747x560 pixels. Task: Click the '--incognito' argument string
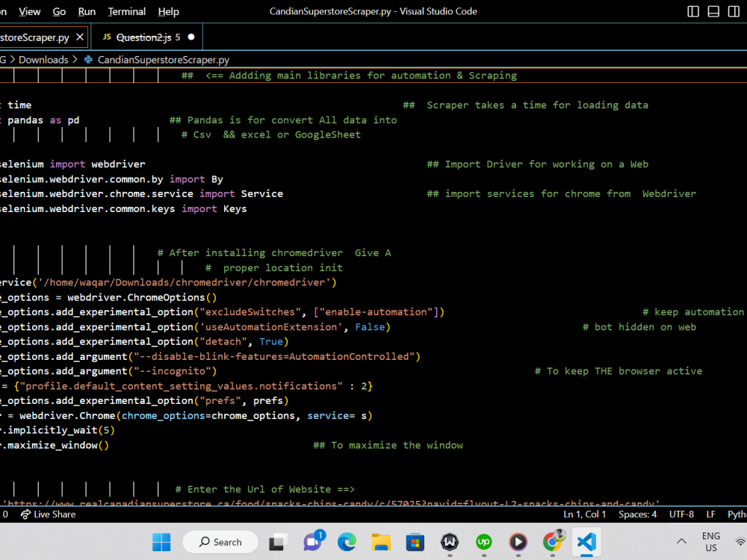click(173, 371)
